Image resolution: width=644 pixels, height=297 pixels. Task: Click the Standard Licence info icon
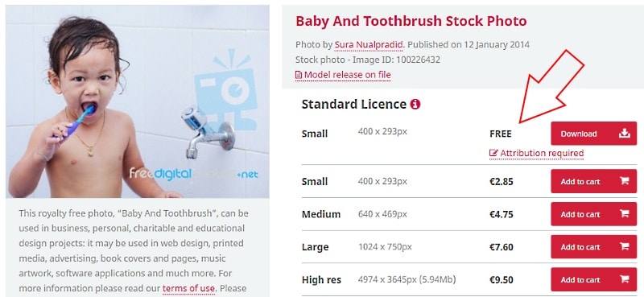tap(415, 105)
